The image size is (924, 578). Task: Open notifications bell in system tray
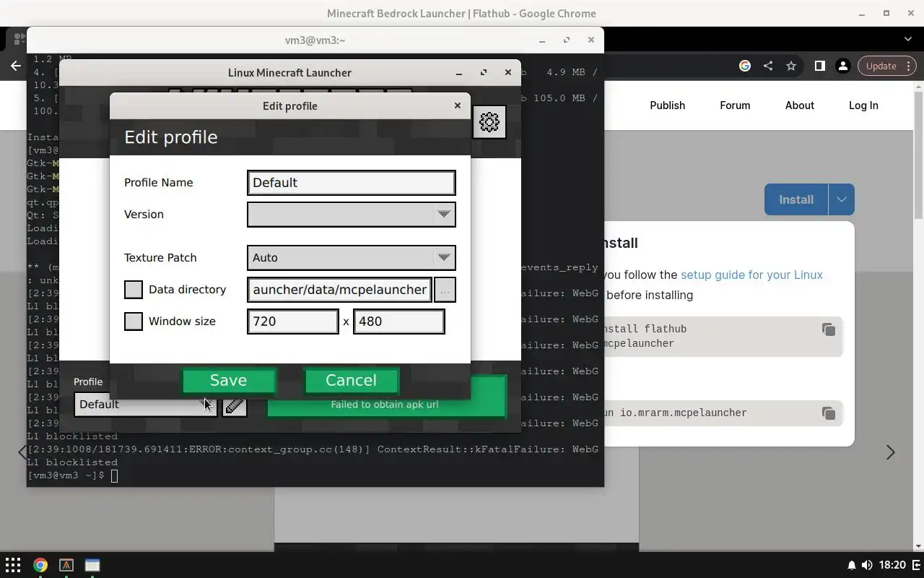point(852,565)
